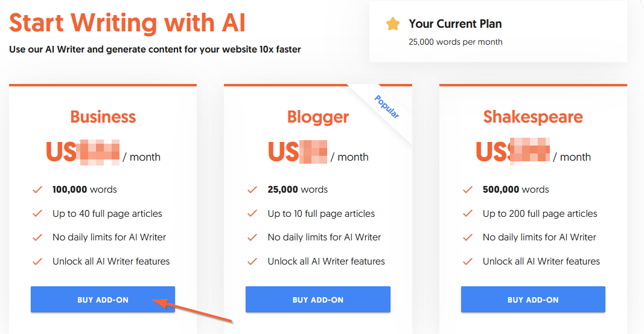The image size is (644, 334).
Task: Click the checkmark next to Blogger 25,000 words
Action: click(252, 190)
